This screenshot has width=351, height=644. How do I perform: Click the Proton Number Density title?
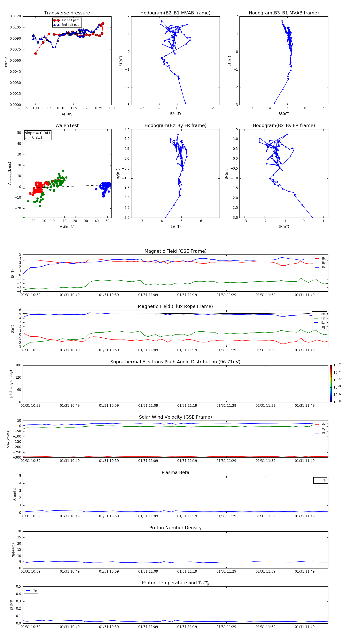[x=175, y=528]
